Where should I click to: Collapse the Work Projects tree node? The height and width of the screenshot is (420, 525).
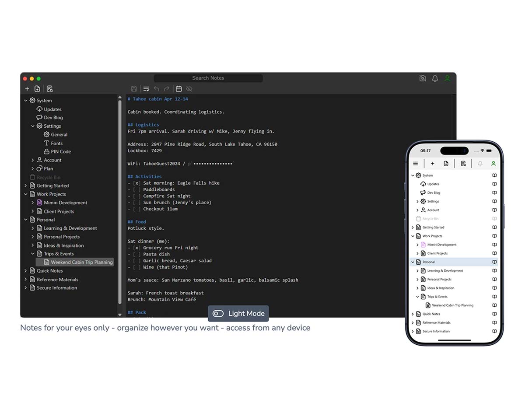pyautogui.click(x=25, y=194)
